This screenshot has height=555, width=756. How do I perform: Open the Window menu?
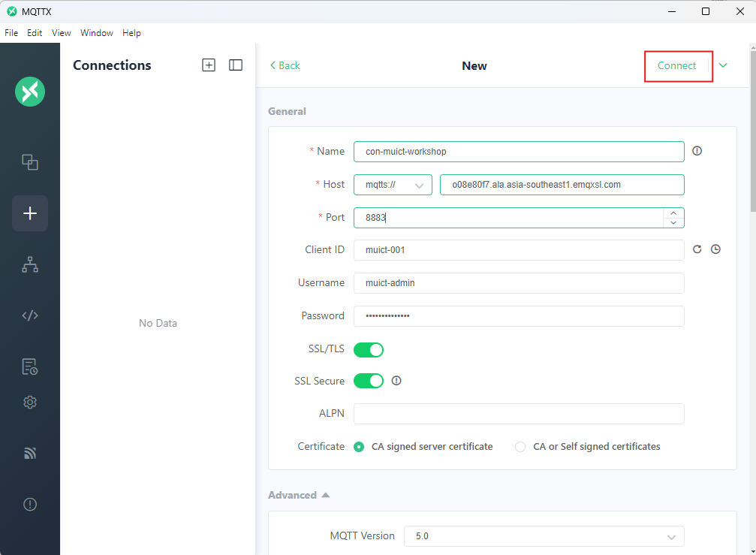[x=97, y=33]
